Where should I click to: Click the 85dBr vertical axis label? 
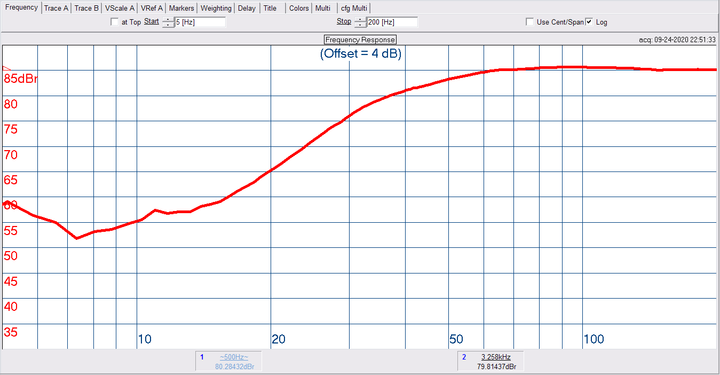[20, 78]
